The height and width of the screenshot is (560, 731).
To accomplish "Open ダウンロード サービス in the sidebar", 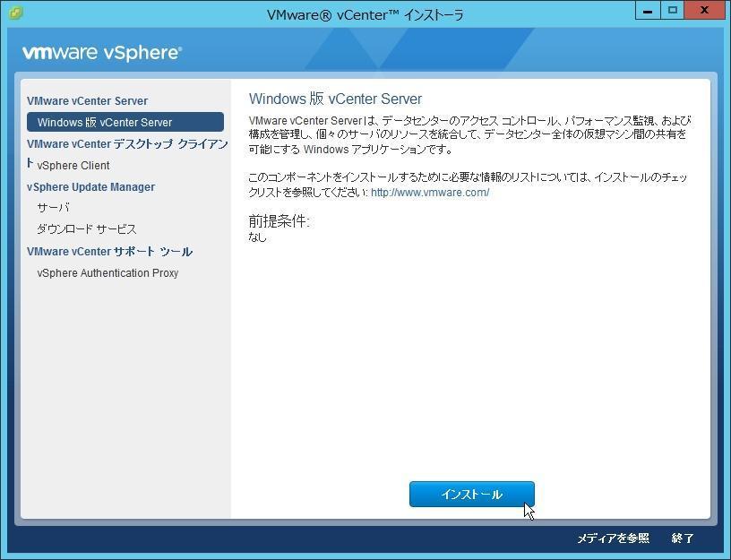I will (85, 228).
